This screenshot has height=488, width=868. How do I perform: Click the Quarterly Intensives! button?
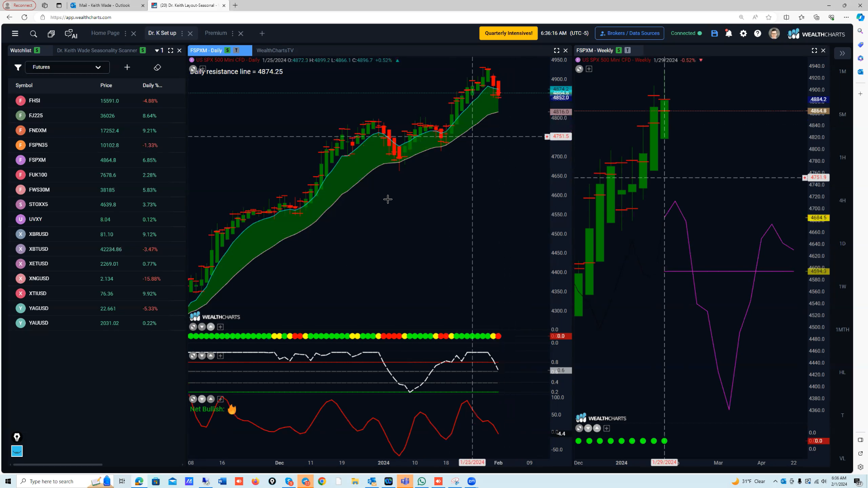tap(509, 33)
